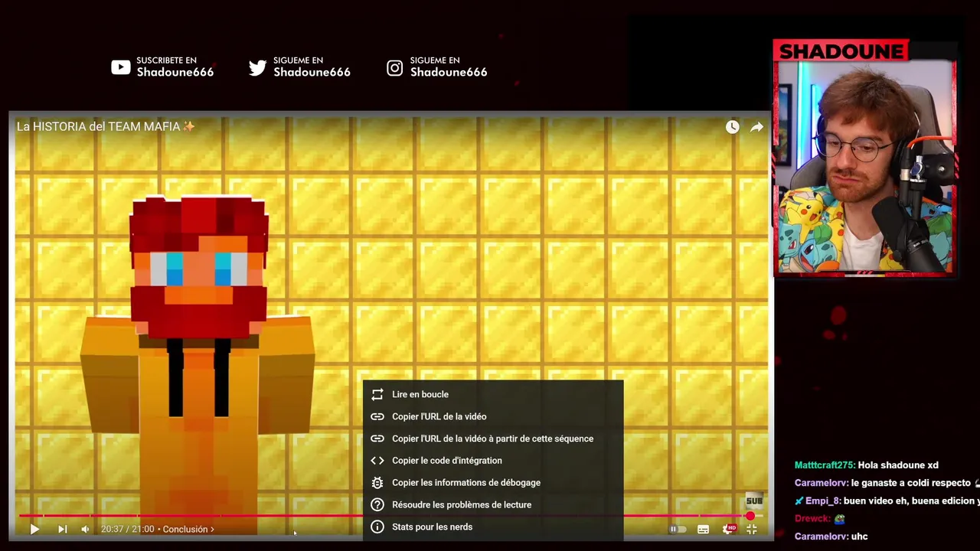Open Stats pour les nerds
Screen dimensions: 980x551
point(493,527)
